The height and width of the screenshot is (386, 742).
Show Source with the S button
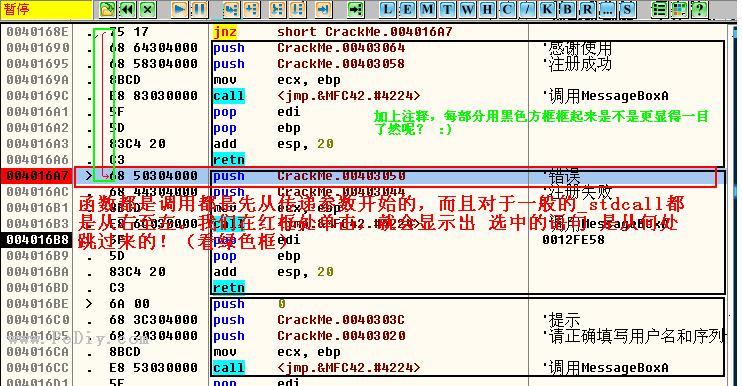point(627,9)
